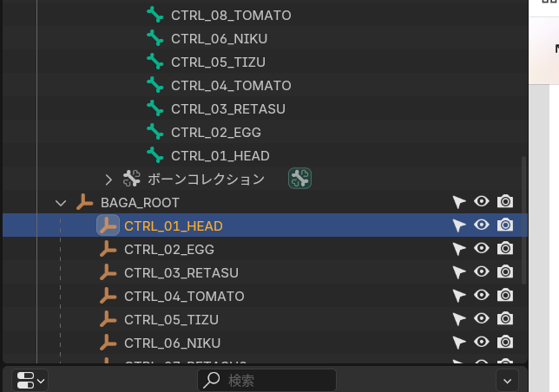Toggle render camera icon for CTRL_05_TIZU

(505, 319)
